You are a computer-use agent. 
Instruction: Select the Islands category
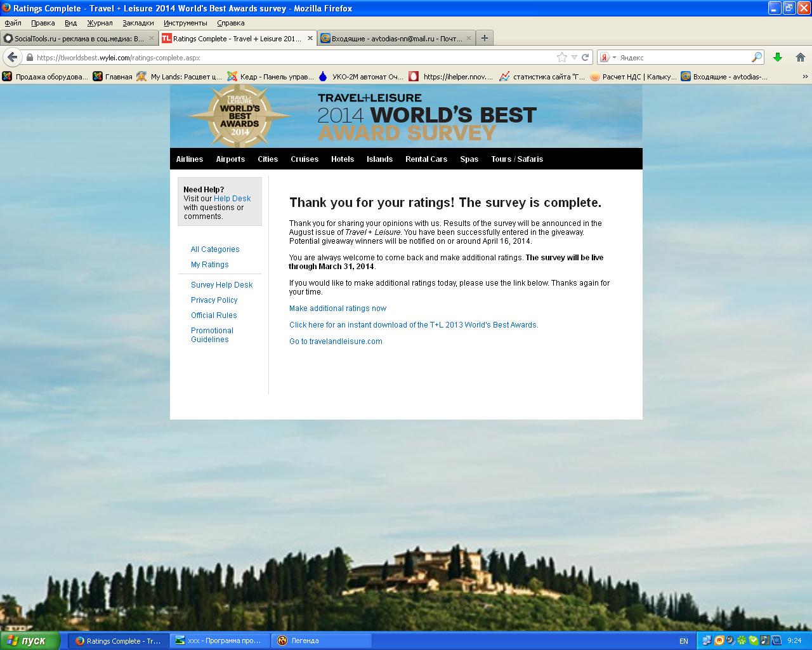(x=379, y=159)
